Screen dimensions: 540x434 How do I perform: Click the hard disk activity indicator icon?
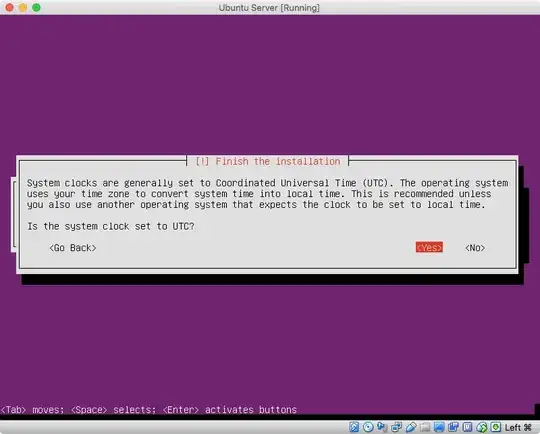(354, 427)
